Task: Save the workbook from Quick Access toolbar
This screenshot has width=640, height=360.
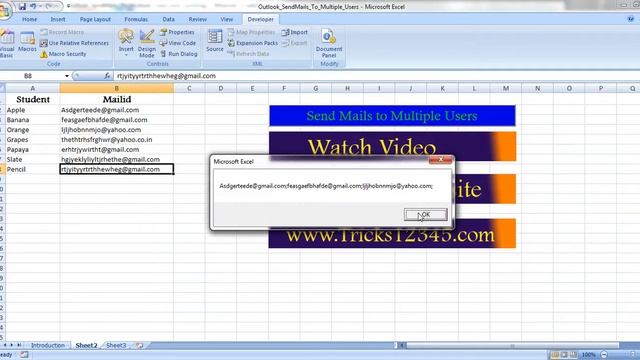Action: point(22,6)
